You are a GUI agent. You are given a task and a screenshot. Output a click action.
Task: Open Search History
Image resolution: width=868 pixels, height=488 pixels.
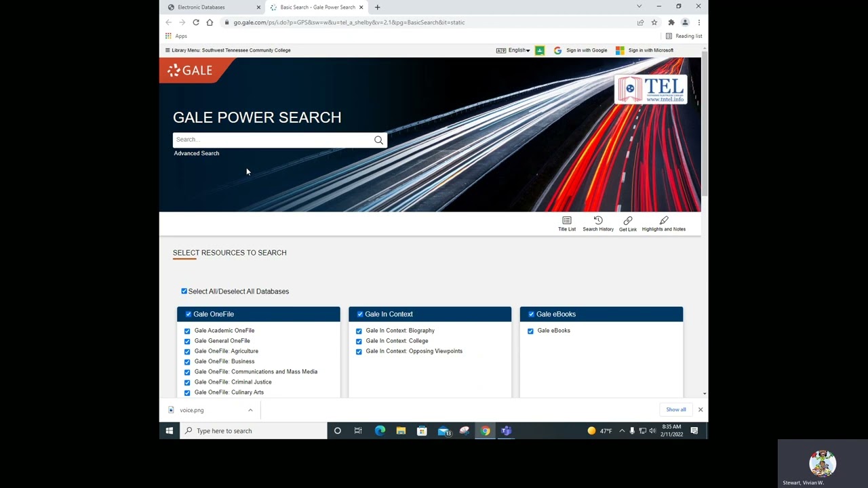point(598,224)
